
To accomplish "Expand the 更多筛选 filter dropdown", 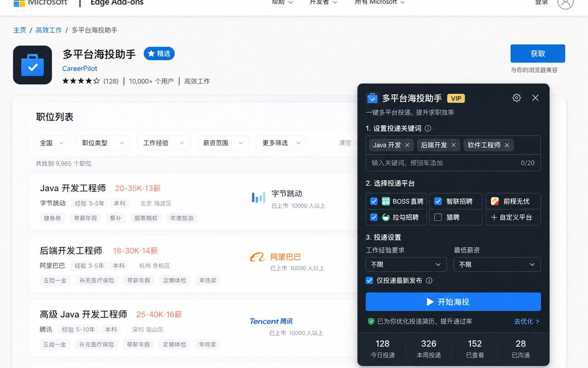I will 282,143.
